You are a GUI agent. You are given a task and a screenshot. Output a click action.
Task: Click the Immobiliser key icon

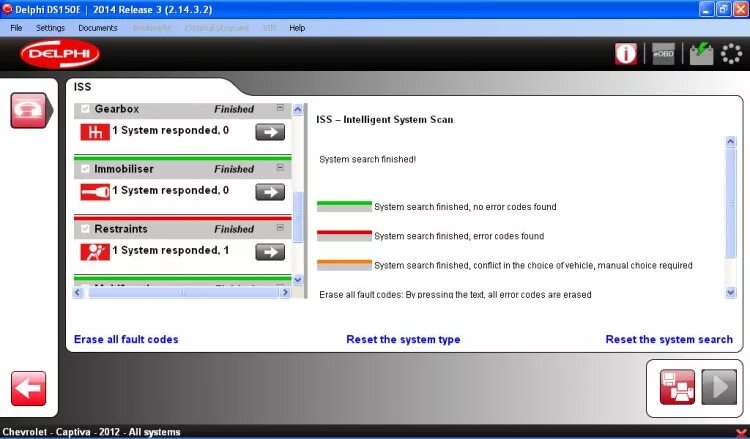point(95,192)
